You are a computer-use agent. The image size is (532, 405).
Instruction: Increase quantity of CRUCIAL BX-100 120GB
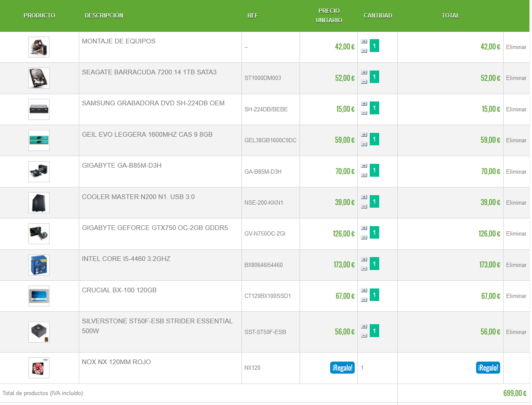364,291
